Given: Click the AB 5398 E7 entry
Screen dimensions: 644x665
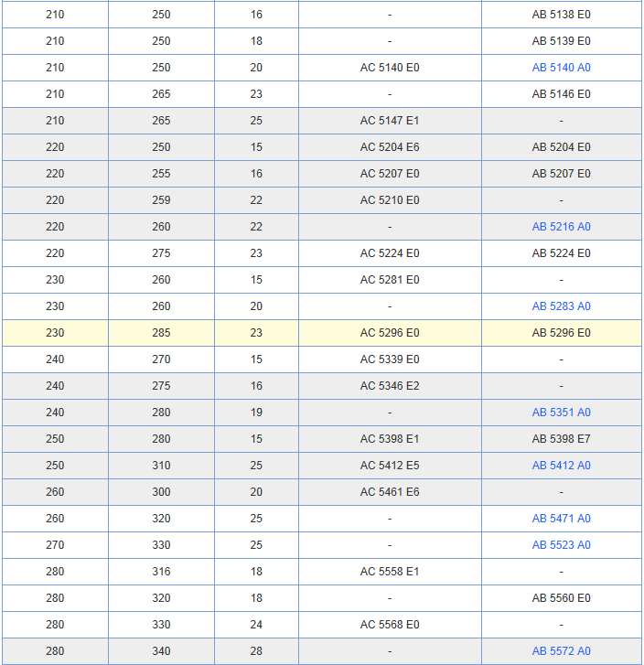Looking at the screenshot, I should click(561, 439).
